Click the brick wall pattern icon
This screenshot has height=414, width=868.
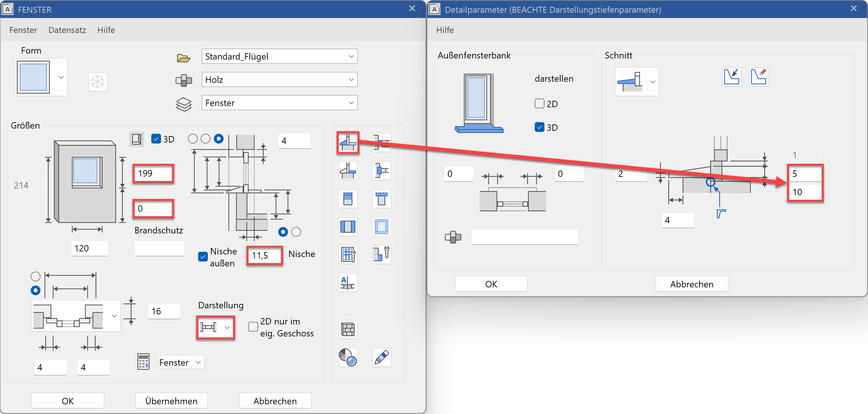point(348,330)
